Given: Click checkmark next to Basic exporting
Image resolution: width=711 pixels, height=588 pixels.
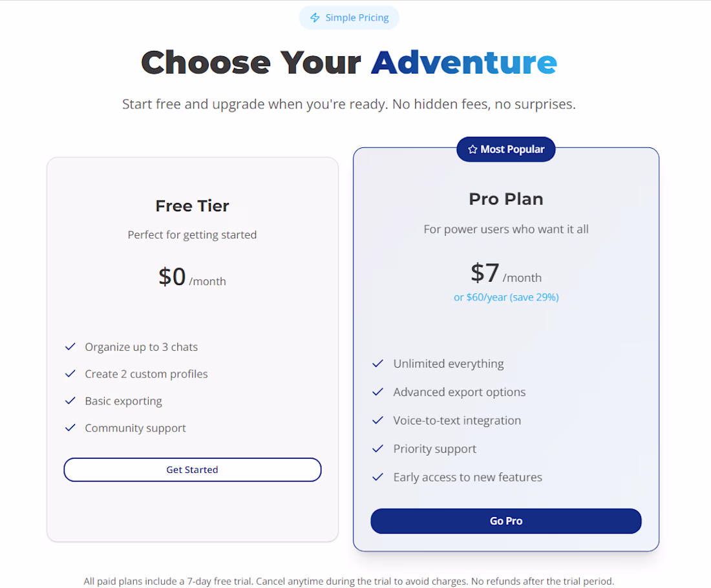Looking at the screenshot, I should coord(70,401).
